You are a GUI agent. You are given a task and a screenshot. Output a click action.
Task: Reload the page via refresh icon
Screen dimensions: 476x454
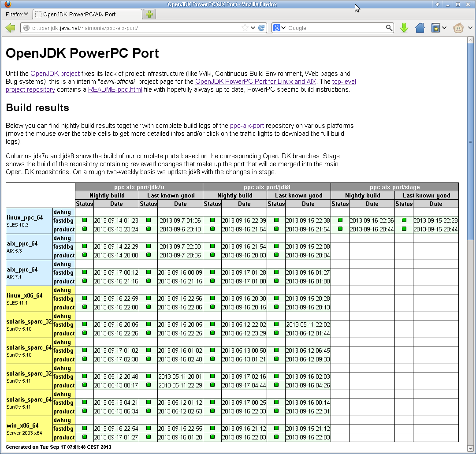pos(261,28)
